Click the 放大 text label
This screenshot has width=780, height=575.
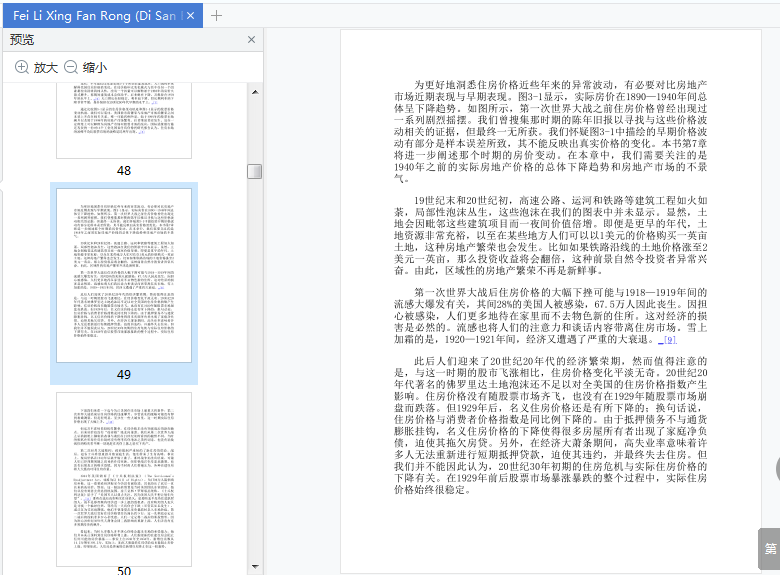click(46, 68)
